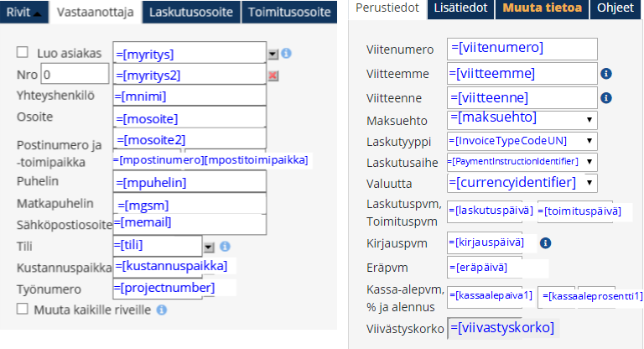644x349 pixels.
Task: Tick the Luo asiakas checkbox
Action: click(x=22, y=52)
